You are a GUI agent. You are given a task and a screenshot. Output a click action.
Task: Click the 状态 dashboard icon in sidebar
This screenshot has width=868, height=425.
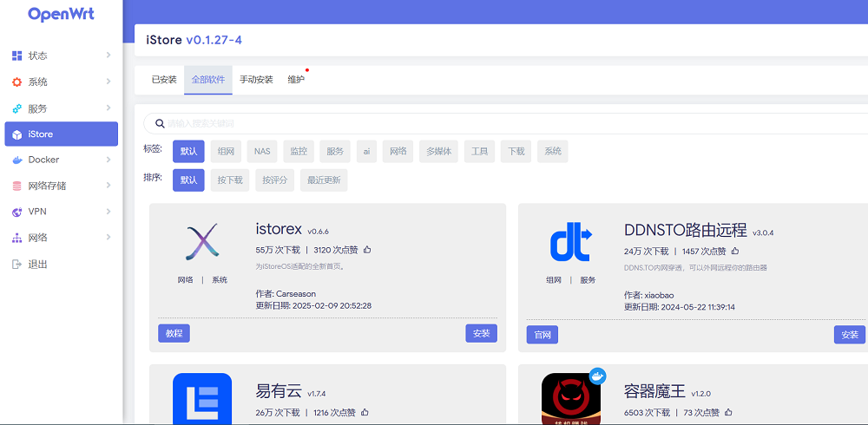(x=17, y=56)
